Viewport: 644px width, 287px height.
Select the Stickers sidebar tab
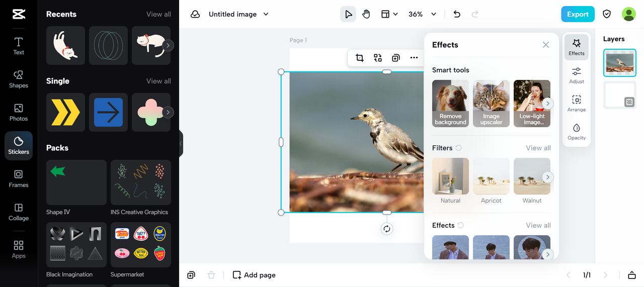point(19,146)
